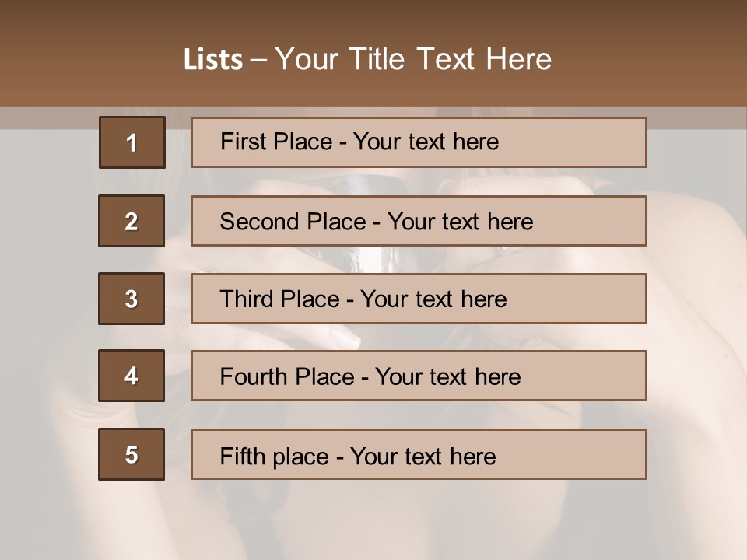Click the number 1 box
Screen dimensions: 747x560
pos(132,142)
